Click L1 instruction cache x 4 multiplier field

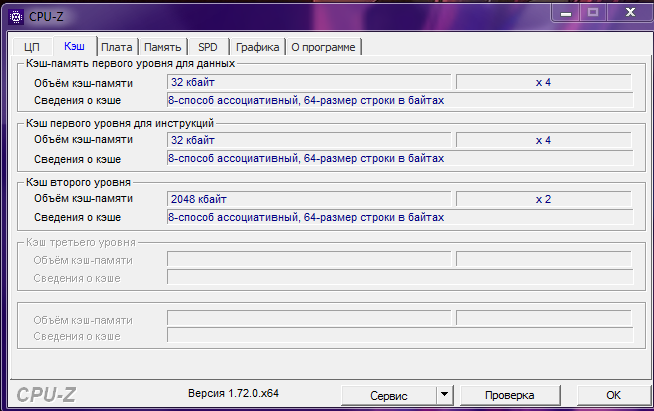click(x=543, y=140)
